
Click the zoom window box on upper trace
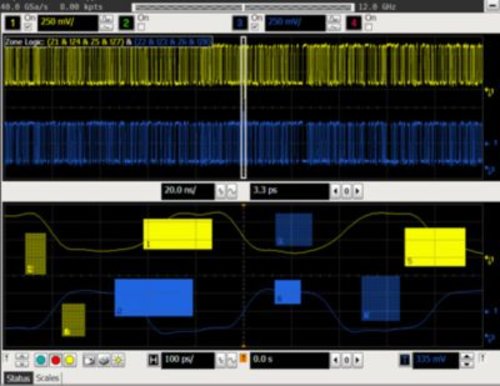click(x=244, y=107)
